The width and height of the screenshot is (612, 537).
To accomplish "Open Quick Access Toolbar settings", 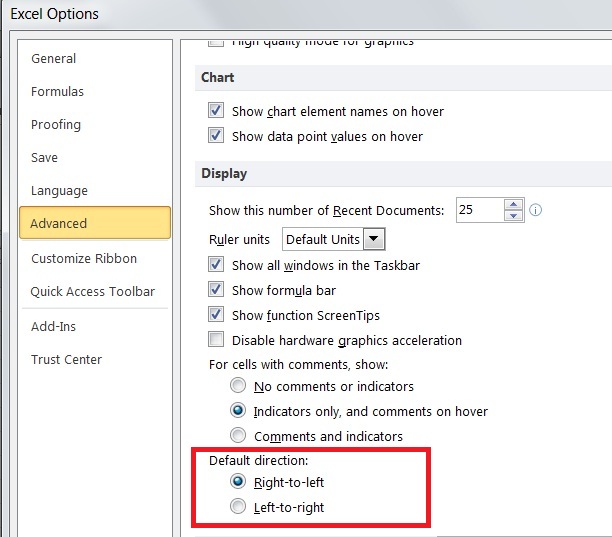I will [93, 292].
